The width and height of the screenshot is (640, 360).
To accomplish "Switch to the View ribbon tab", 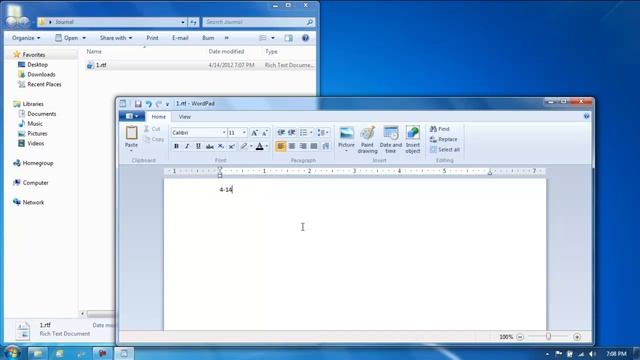I will click(184, 117).
